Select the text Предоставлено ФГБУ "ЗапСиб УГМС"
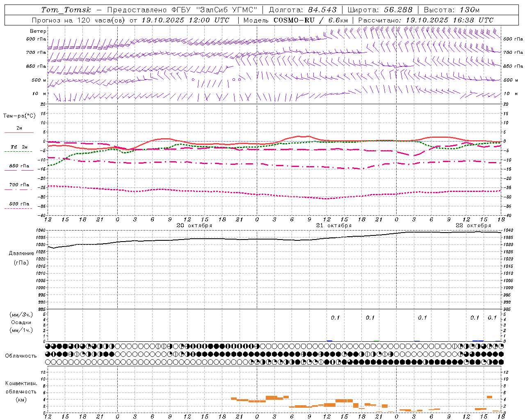Screen dimensions: 525x420 (182, 10)
